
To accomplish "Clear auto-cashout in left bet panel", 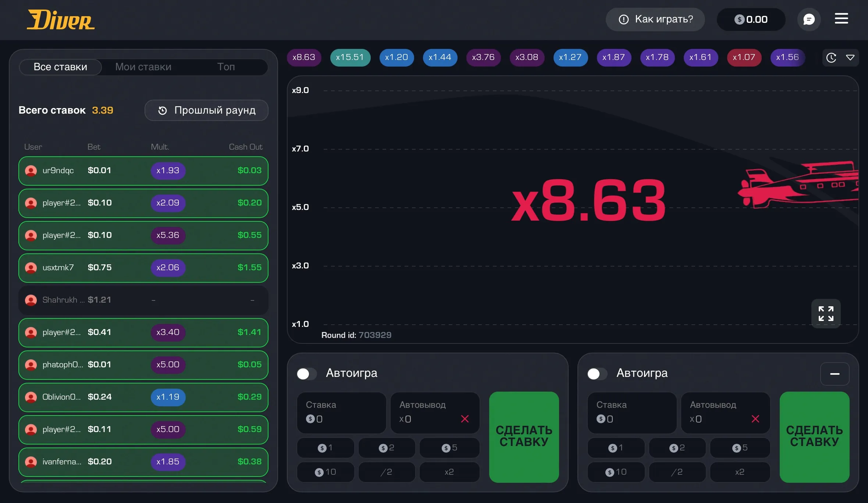I will (465, 419).
